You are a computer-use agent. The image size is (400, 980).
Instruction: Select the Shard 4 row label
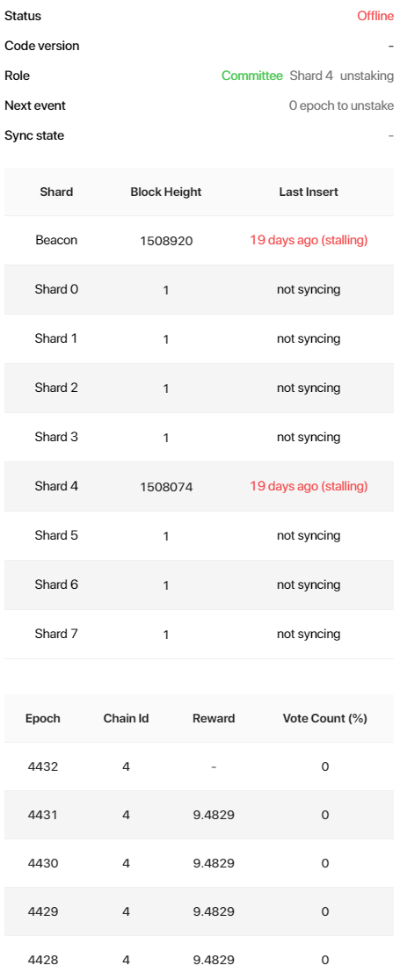[x=56, y=486]
